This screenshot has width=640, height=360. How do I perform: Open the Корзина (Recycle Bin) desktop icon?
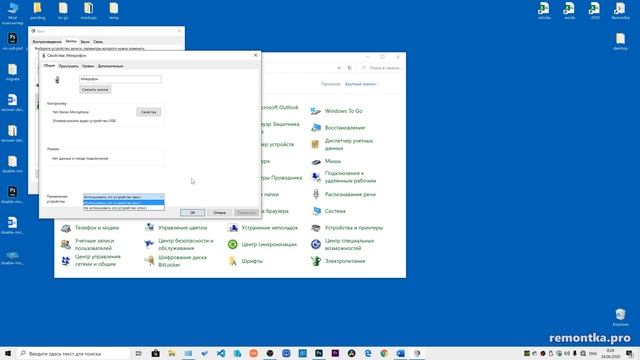pos(620,317)
